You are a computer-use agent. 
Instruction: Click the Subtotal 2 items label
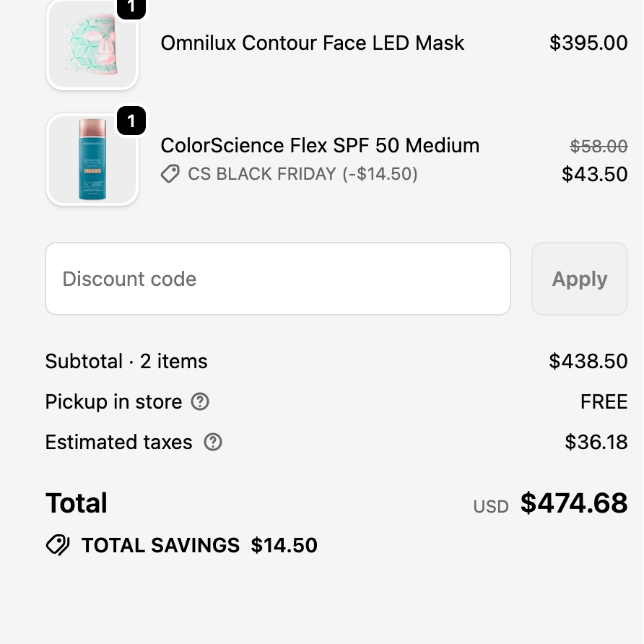(126, 361)
